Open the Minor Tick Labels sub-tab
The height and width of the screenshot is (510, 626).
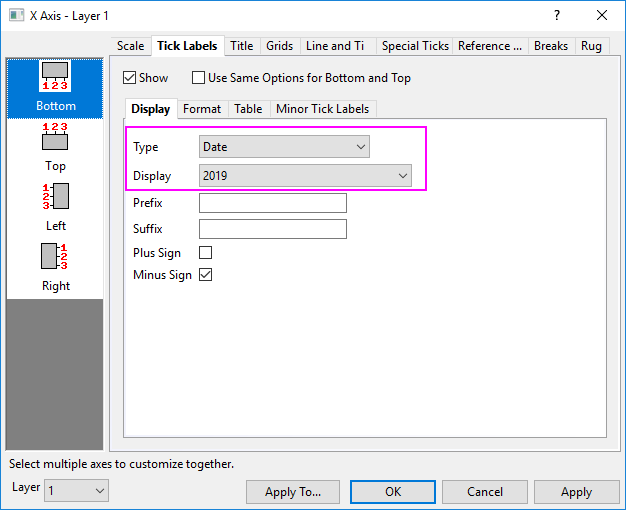pyautogui.click(x=322, y=109)
